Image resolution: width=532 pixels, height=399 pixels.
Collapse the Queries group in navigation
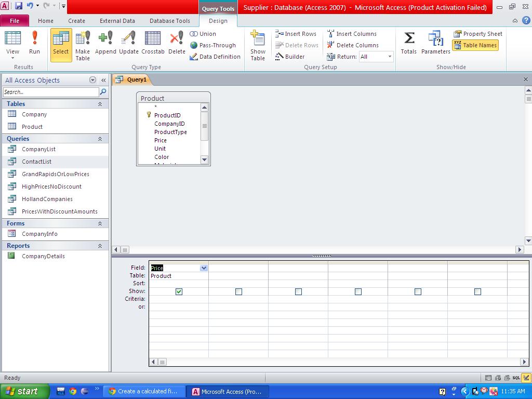click(x=100, y=139)
